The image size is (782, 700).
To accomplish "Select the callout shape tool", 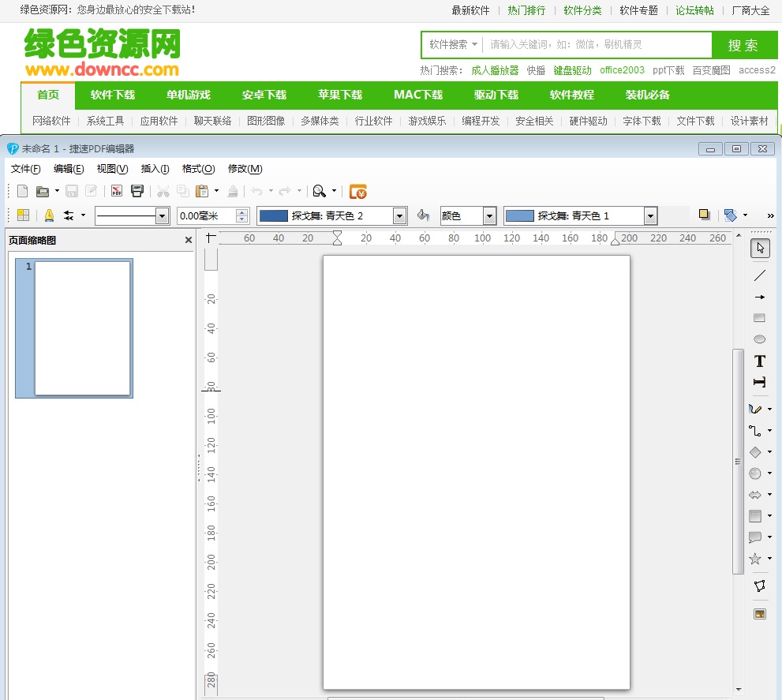I will 756,537.
